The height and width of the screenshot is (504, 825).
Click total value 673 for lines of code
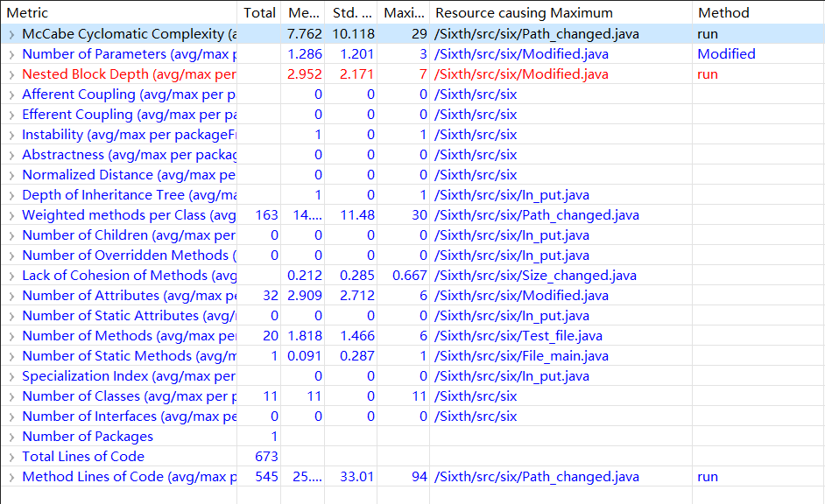pyautogui.click(x=266, y=457)
